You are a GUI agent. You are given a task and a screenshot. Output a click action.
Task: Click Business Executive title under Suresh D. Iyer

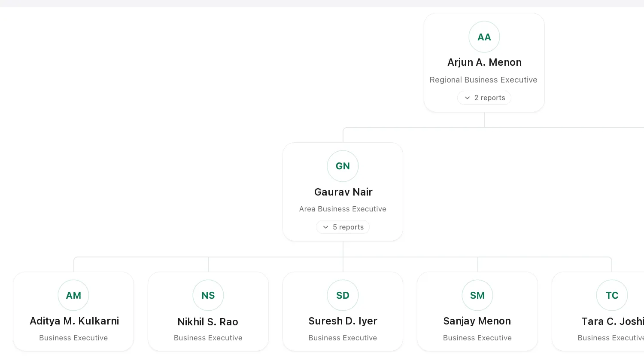343,338
